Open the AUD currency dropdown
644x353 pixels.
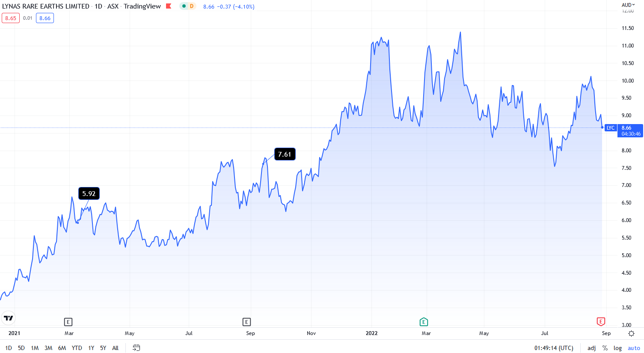(x=628, y=5)
